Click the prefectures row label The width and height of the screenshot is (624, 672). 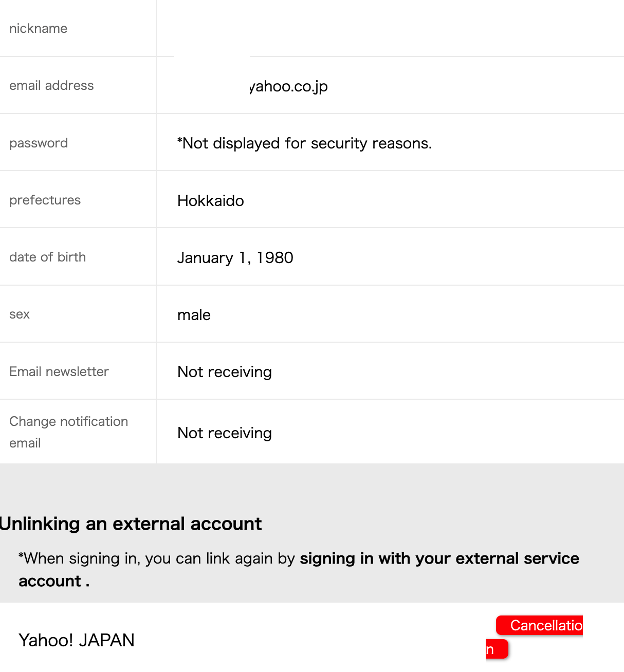pyautogui.click(x=45, y=200)
